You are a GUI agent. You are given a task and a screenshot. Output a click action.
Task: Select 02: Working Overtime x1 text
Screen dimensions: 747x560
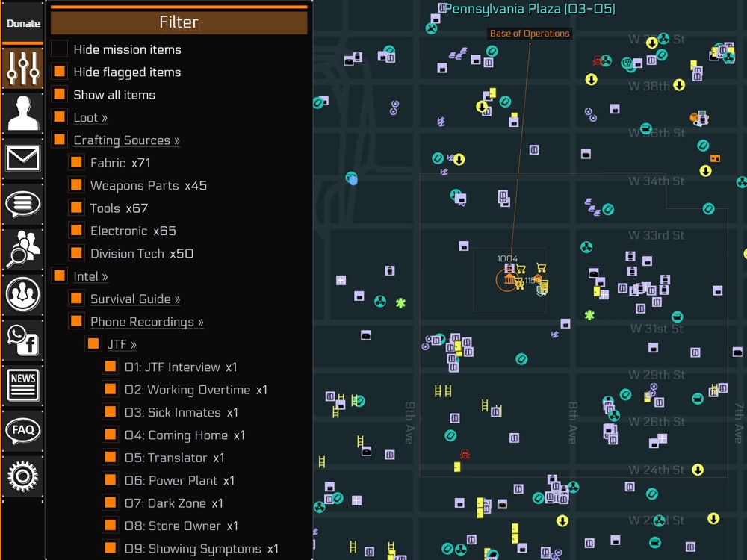pyautogui.click(x=196, y=390)
